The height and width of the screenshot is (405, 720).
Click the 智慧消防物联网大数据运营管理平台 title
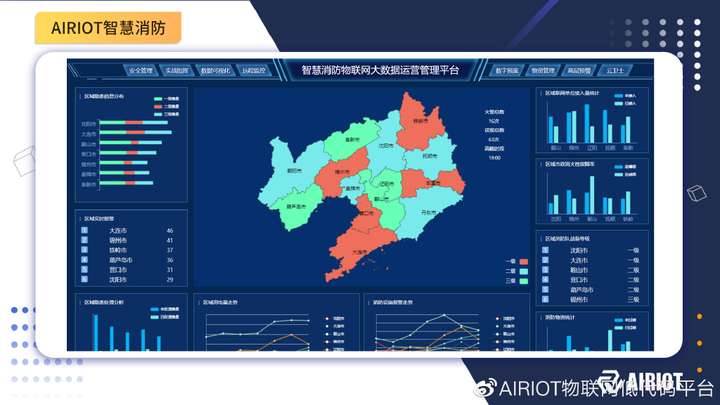(380, 70)
